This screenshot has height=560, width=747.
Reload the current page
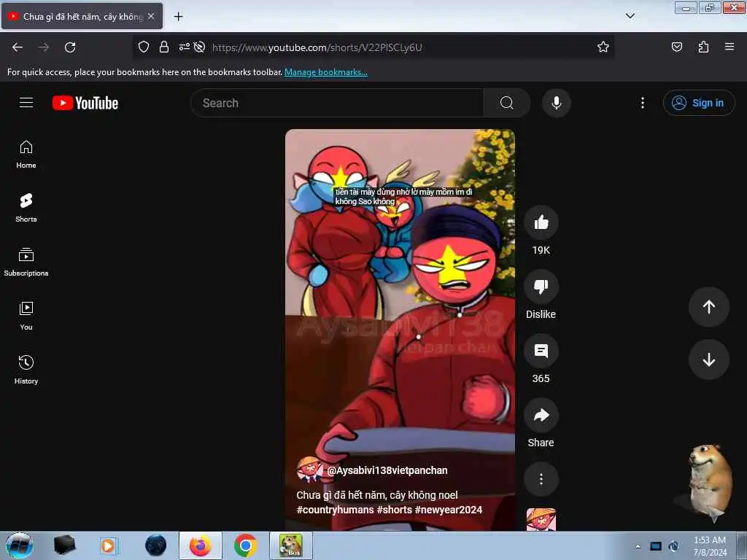[x=70, y=47]
